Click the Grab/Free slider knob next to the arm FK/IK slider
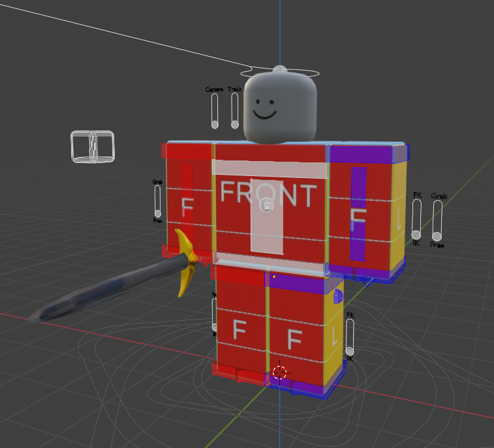The width and height of the screenshot is (494, 448). tap(437, 236)
